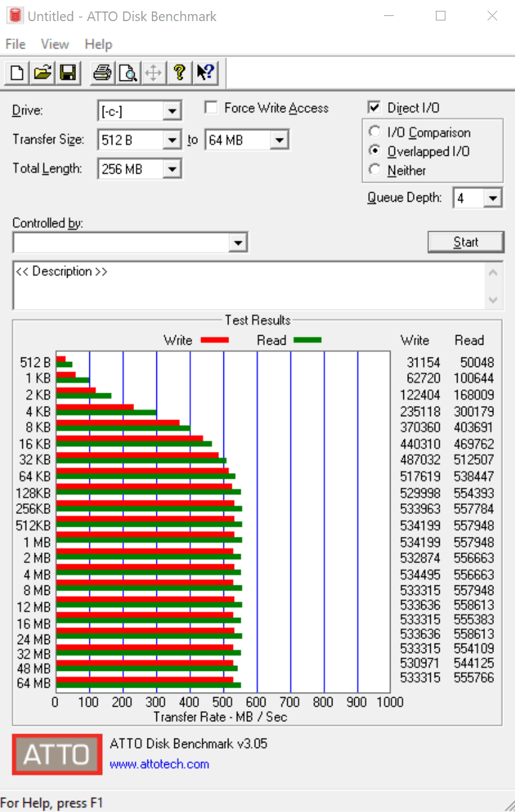515x812 pixels.
Task: Save results using the floppy disk icon
Action: point(67,73)
